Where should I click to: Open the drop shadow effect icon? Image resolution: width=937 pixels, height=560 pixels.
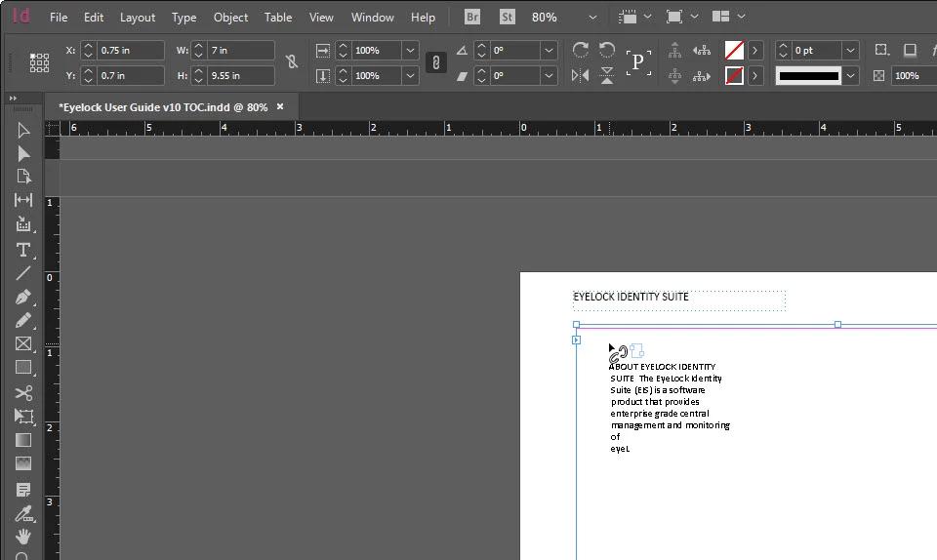tap(910, 50)
